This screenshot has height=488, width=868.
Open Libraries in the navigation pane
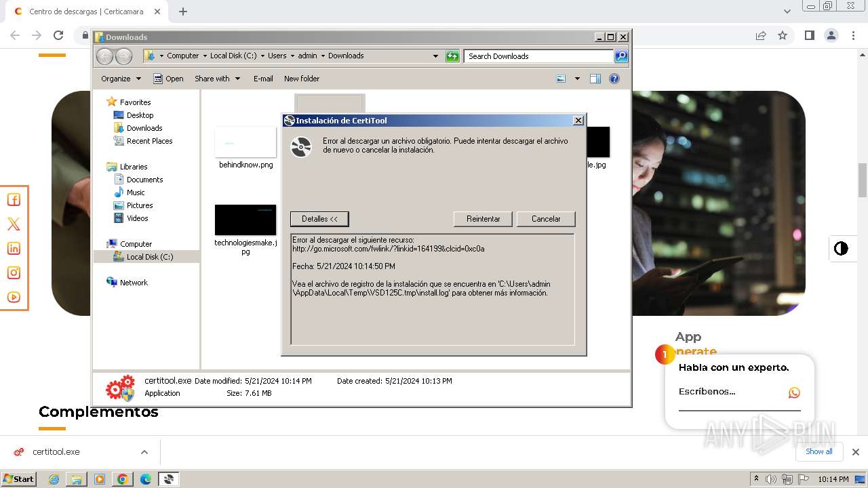[x=134, y=167]
